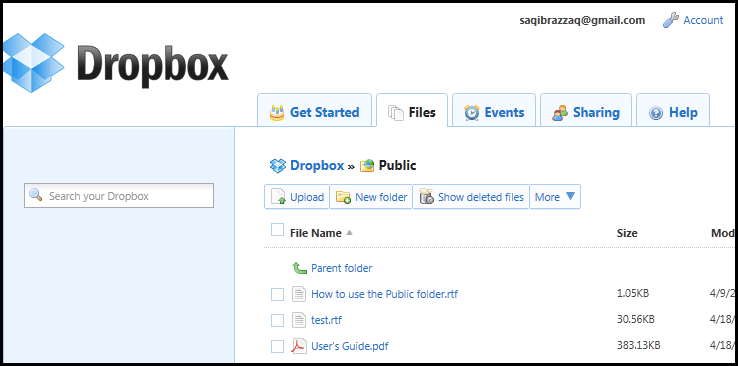
Task: Click the New folder icon
Action: tap(343, 197)
